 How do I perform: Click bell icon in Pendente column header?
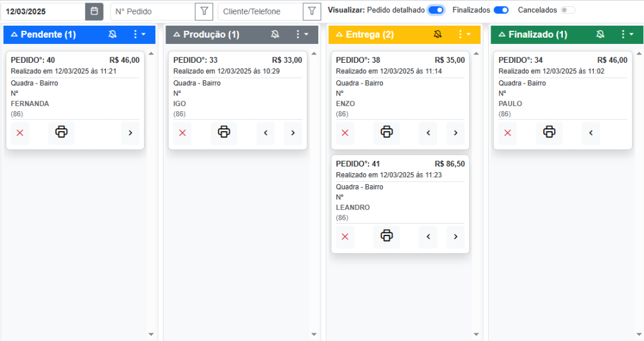(113, 35)
